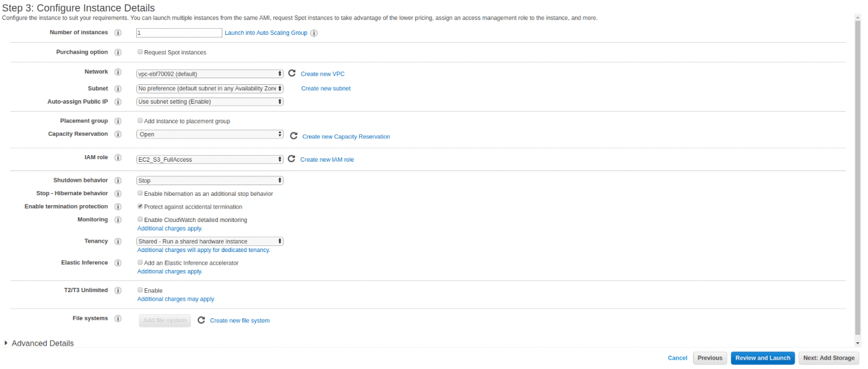Open info icon beside File systems
This screenshot has height=369, width=868.
(118, 319)
